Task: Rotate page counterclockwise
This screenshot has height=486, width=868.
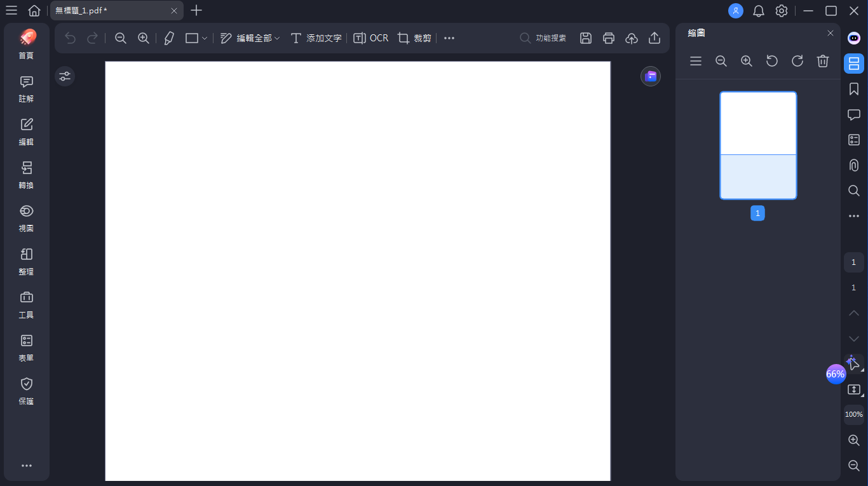Action: pyautogui.click(x=772, y=61)
